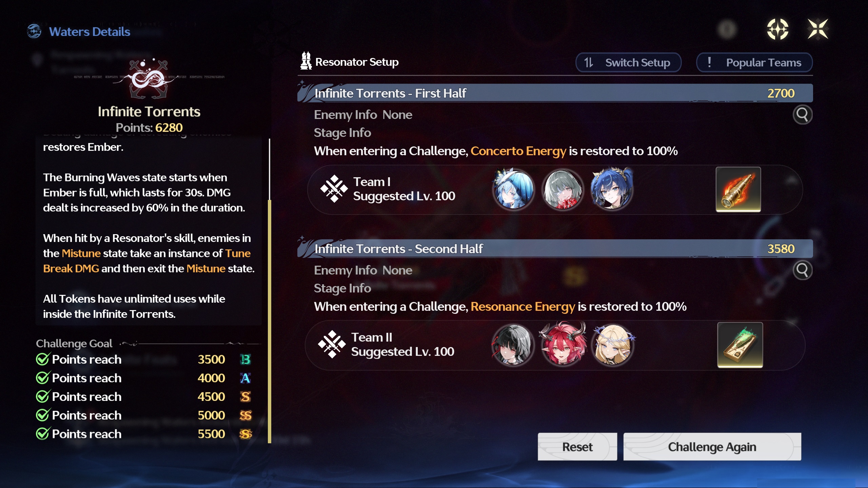Click the blue-haired hat resonator in Team I

click(514, 189)
